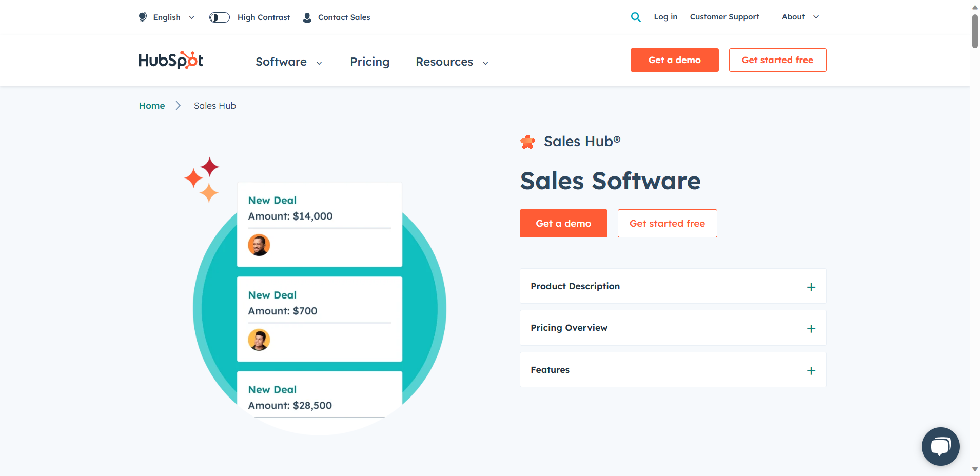Click the HubSpot logo
The height and width of the screenshot is (476, 980).
point(171,61)
